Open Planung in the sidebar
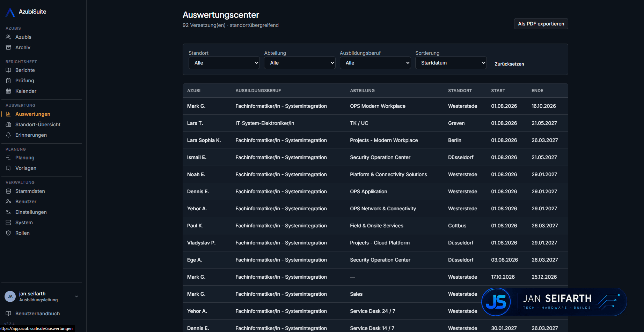 25,158
